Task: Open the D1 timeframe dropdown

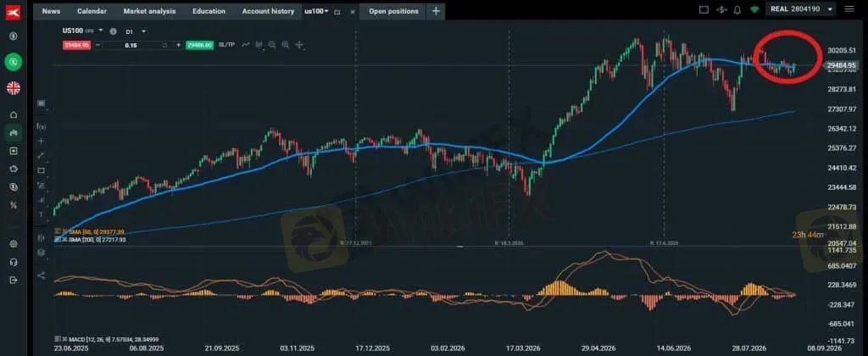Action: 136,31
